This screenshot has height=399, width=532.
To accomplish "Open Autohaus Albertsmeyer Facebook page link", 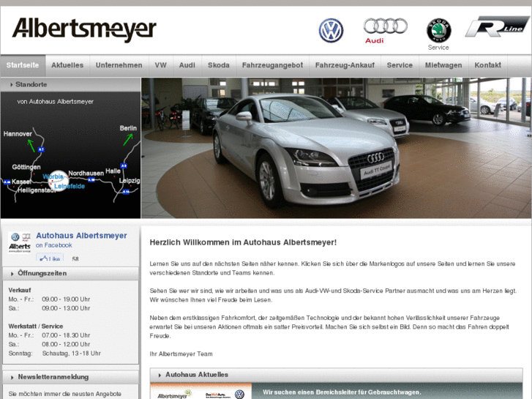I will pyautogui.click(x=81, y=236).
